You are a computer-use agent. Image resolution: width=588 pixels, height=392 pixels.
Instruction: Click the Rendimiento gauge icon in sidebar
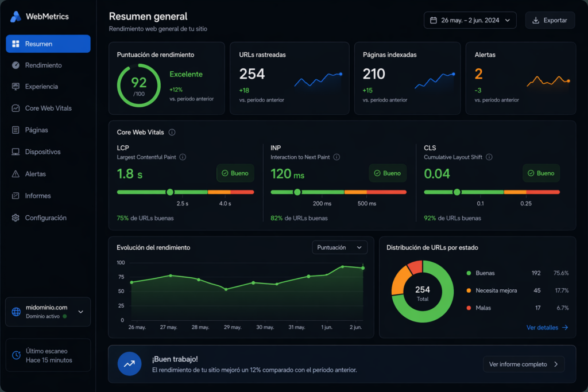pos(16,65)
